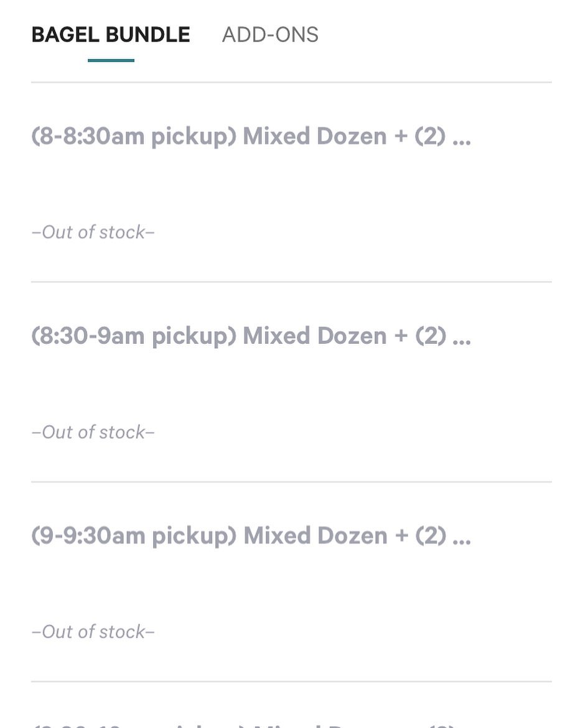The height and width of the screenshot is (728, 583).
Task: Click the teal underline below BAGEL BUNDLE
Action: click(x=111, y=60)
